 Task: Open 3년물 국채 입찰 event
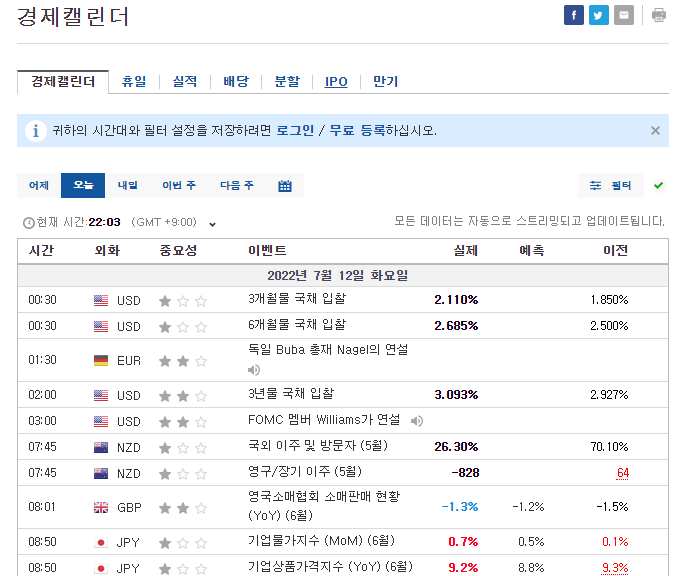click(291, 394)
